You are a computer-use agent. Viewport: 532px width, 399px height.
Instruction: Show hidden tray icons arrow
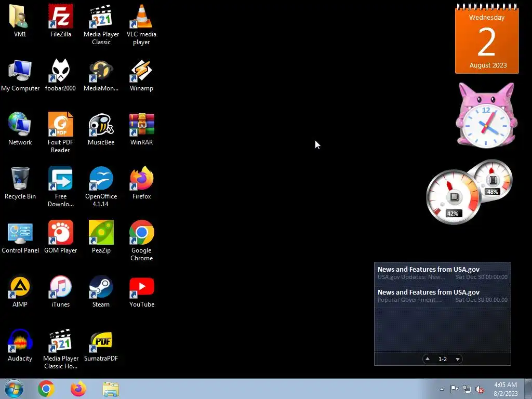(442, 389)
